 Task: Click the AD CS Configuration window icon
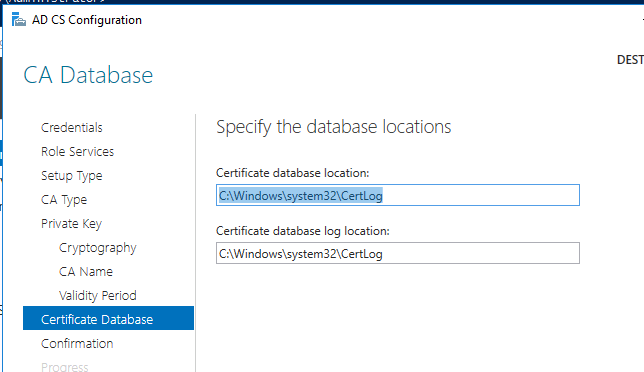(18, 19)
